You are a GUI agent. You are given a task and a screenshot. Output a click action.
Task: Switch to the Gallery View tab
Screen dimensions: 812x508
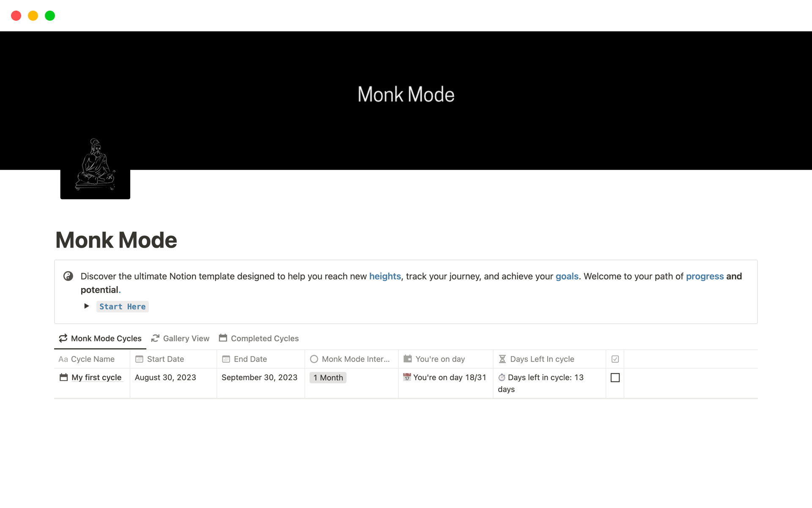181,338
